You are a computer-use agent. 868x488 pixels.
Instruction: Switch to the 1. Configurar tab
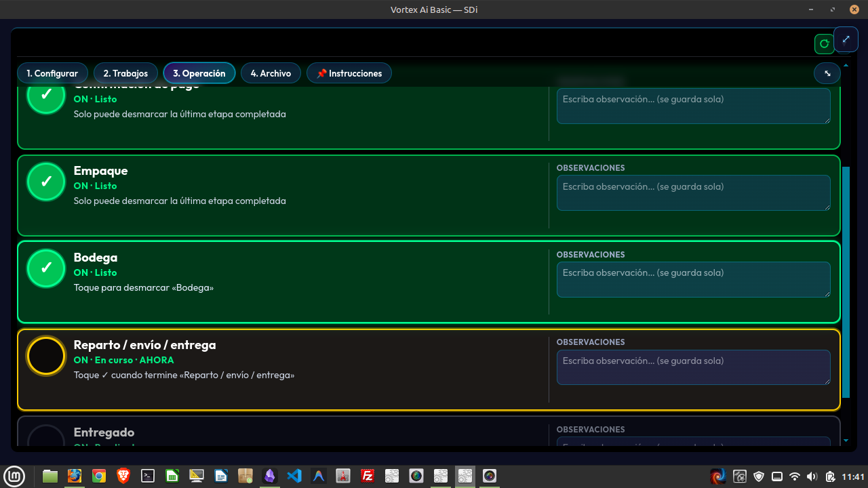52,73
